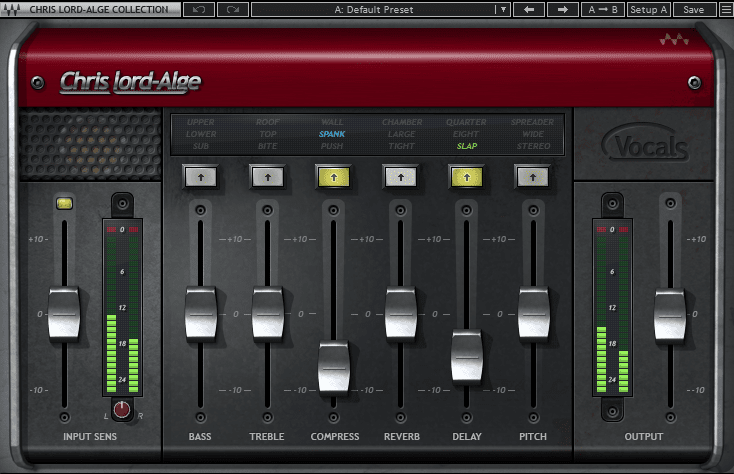This screenshot has width=734, height=474.
Task: Open the hamburger menu at top right
Action: click(x=726, y=9)
